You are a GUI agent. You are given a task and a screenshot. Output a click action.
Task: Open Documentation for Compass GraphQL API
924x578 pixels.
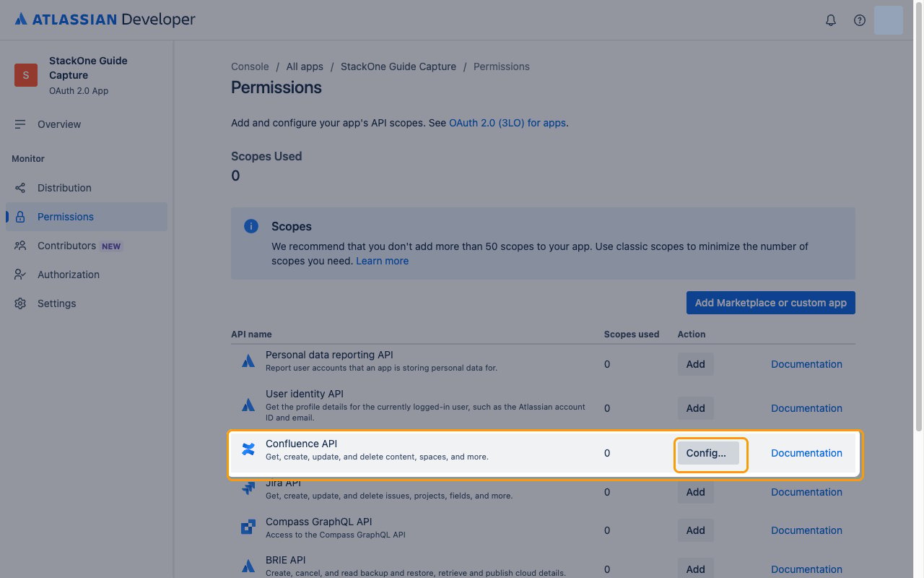tap(806, 530)
